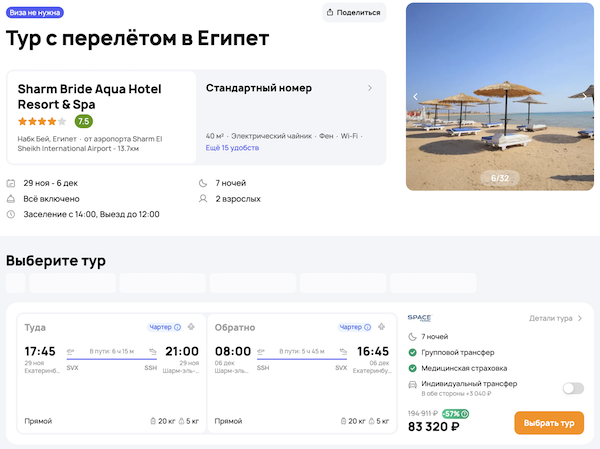
Task: Toggle the Индивидуальный трансфер switch
Action: (573, 388)
